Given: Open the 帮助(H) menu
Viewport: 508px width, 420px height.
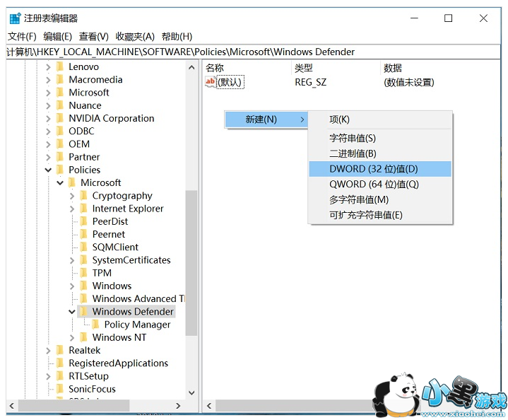Looking at the screenshot, I should [177, 36].
